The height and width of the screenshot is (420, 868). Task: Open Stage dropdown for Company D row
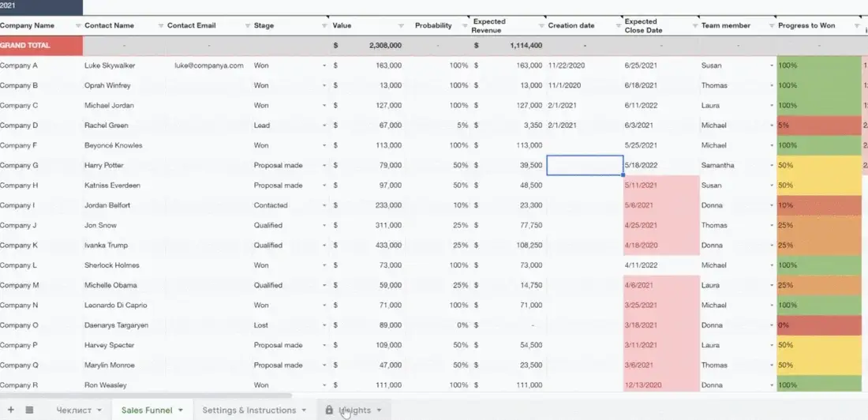pos(324,126)
